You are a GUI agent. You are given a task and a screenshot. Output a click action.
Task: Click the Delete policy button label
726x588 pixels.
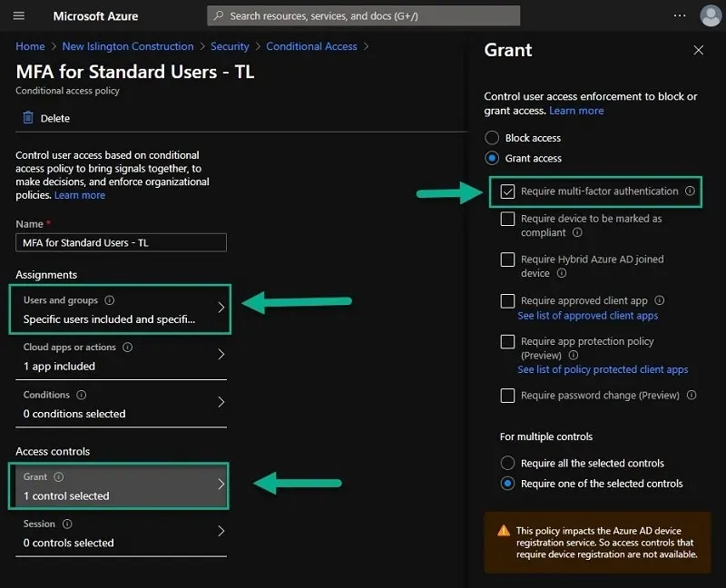point(55,119)
